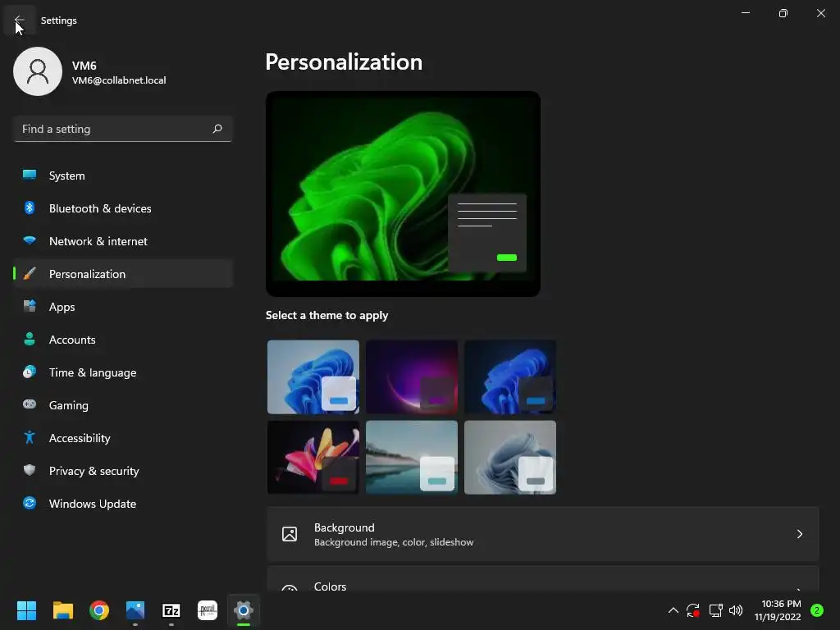840x630 pixels.
Task: Open the System category
Action: 123,176
